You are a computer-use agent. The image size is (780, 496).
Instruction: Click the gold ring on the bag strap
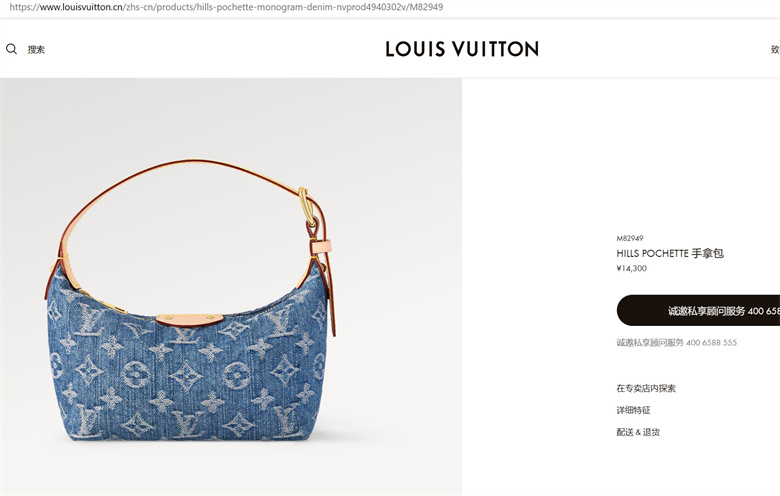click(306, 205)
